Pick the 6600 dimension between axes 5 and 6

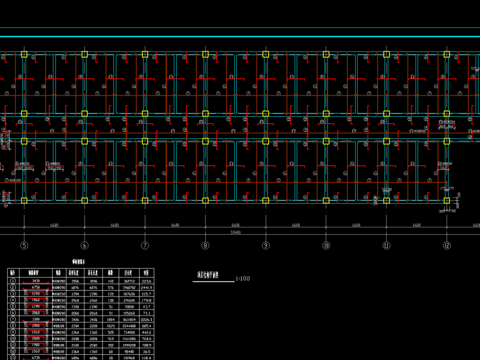54,225
